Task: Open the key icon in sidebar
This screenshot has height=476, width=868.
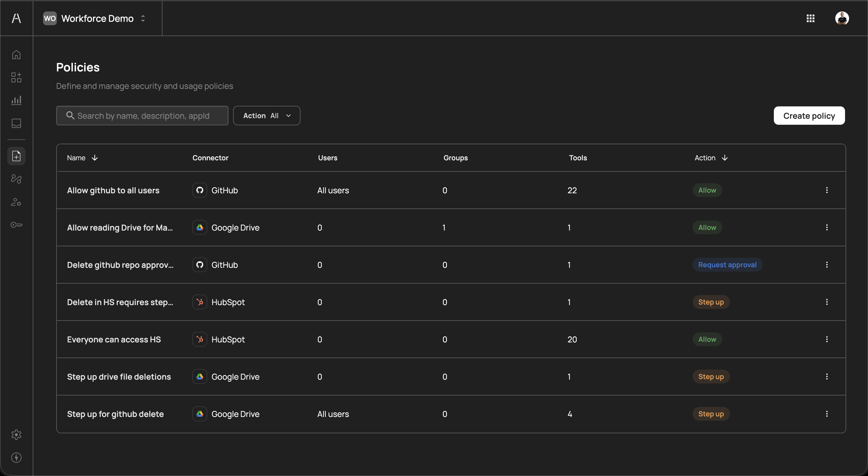Action: [x=16, y=225]
